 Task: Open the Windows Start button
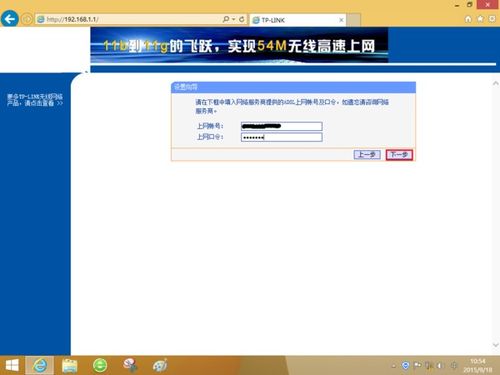12,365
